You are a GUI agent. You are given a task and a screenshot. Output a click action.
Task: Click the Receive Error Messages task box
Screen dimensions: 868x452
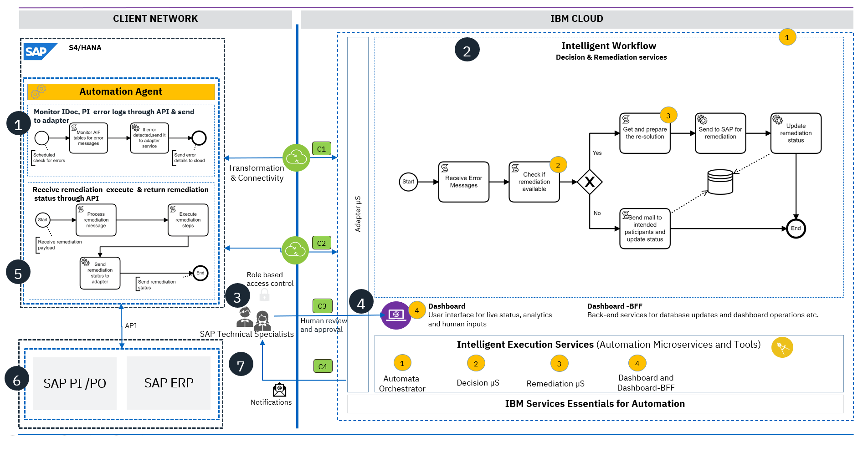[x=463, y=182]
